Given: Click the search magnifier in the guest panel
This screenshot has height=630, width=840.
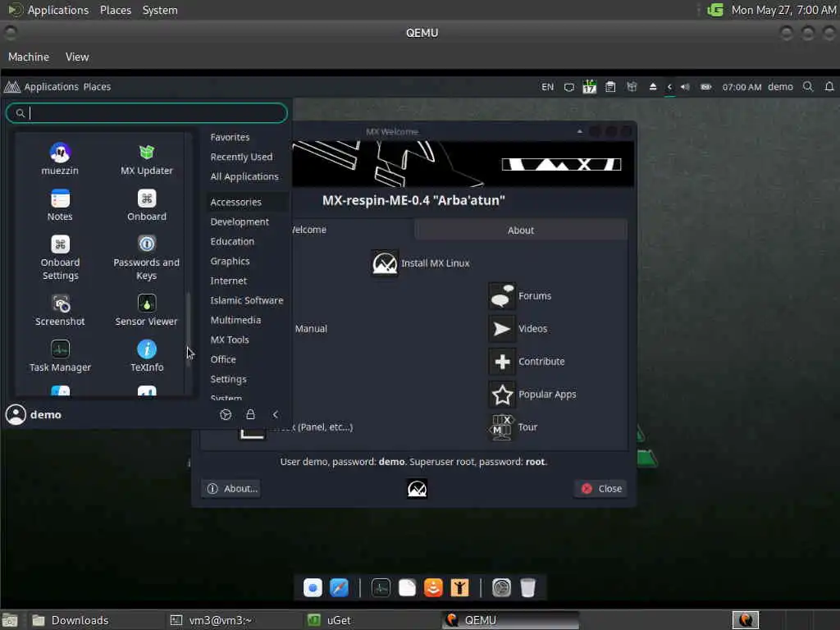Looking at the screenshot, I should point(808,87).
